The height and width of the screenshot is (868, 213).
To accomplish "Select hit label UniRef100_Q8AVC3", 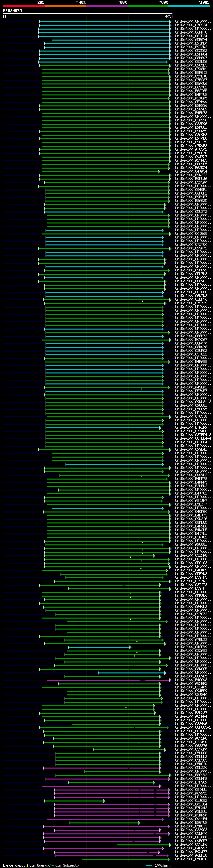I will pos(191,281).
